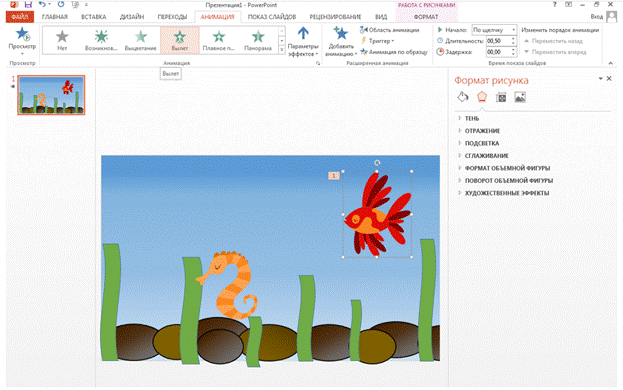The image size is (623, 390).
Task: Click the Save icon in quick access toolbar
Action: (x=28, y=5)
